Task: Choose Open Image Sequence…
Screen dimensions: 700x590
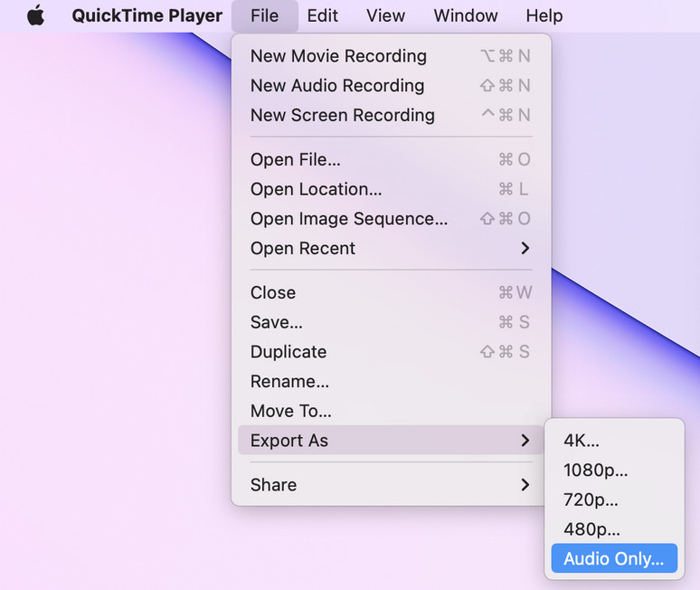Action: click(391, 218)
